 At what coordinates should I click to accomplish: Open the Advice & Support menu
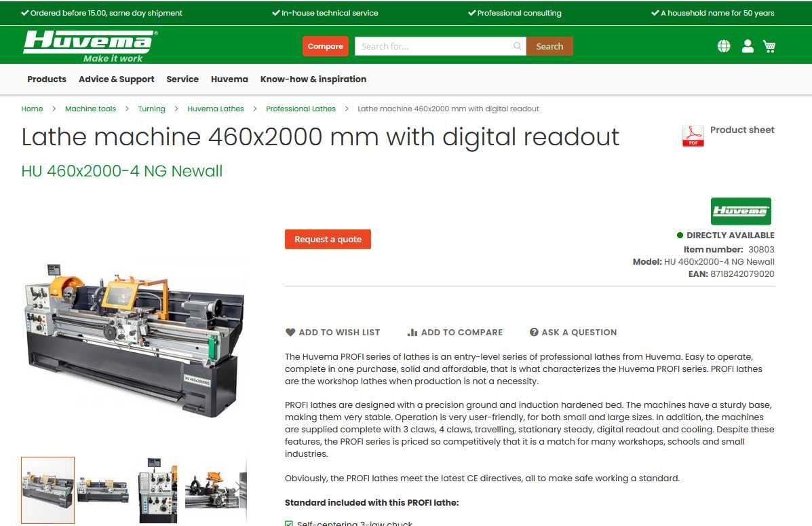pos(117,79)
